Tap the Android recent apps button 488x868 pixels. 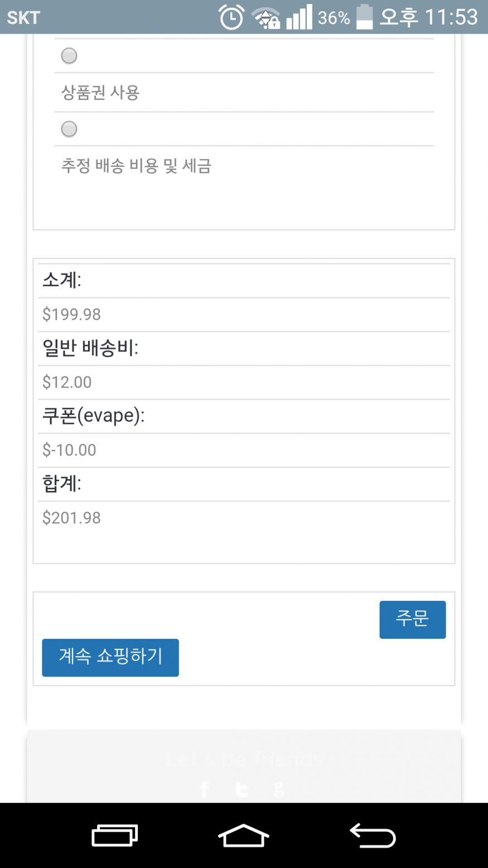click(114, 836)
